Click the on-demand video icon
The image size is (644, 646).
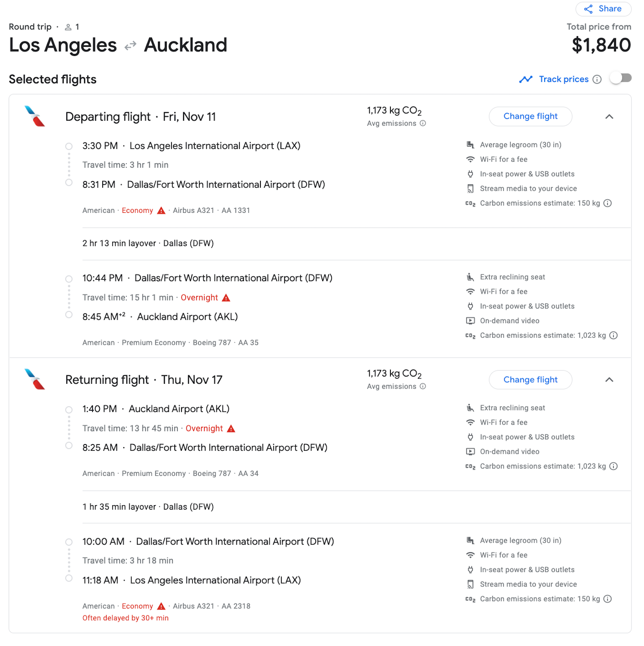click(470, 321)
